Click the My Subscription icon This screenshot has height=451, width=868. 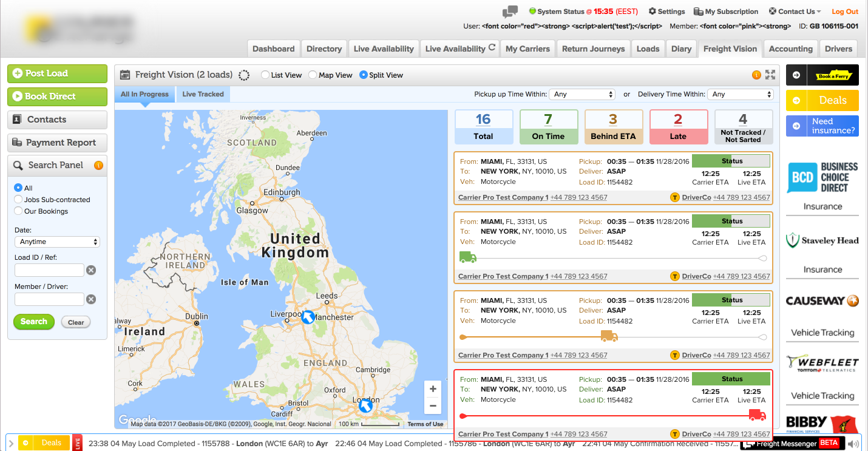(698, 12)
